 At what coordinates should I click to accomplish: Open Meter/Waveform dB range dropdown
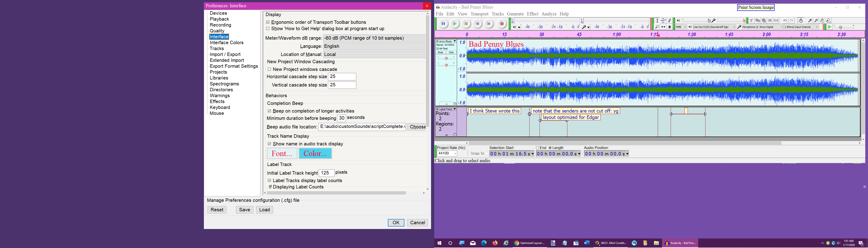tap(374, 38)
